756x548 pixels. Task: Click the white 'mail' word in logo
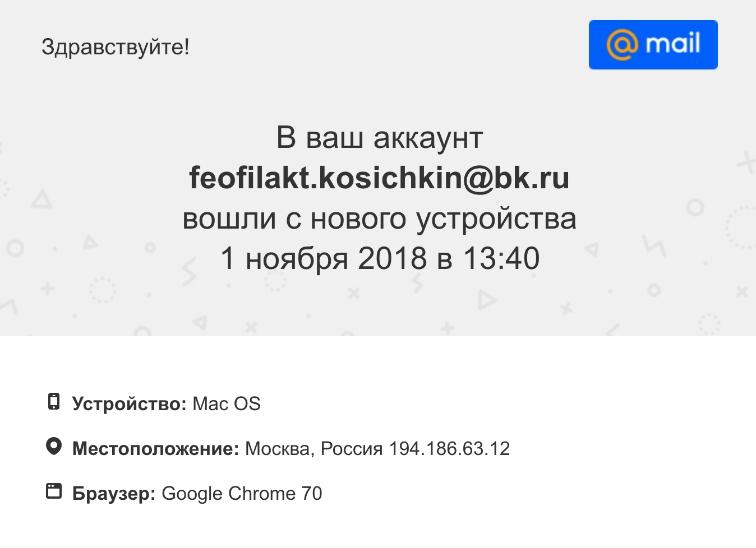[x=673, y=43]
